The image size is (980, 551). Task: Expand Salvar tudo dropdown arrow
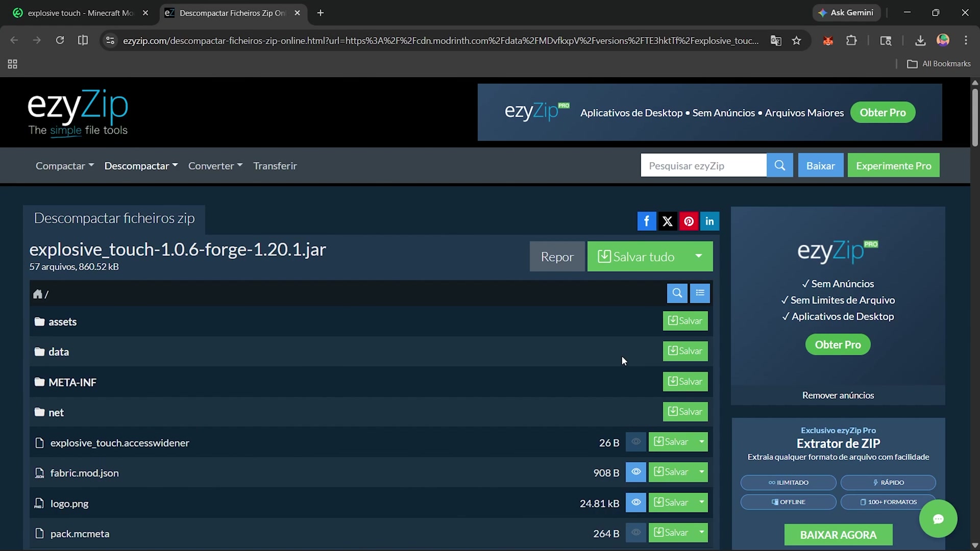(698, 256)
